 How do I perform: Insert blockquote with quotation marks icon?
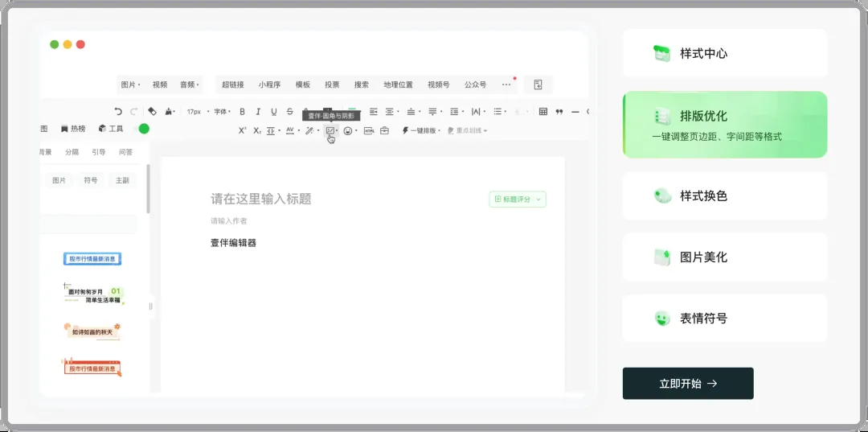coord(559,112)
